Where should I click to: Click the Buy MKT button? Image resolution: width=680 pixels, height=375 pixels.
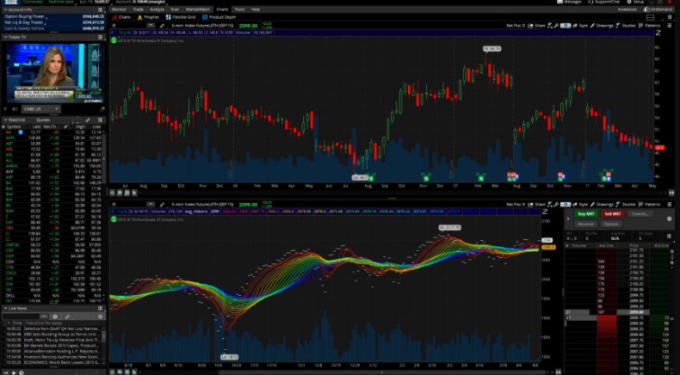586,214
